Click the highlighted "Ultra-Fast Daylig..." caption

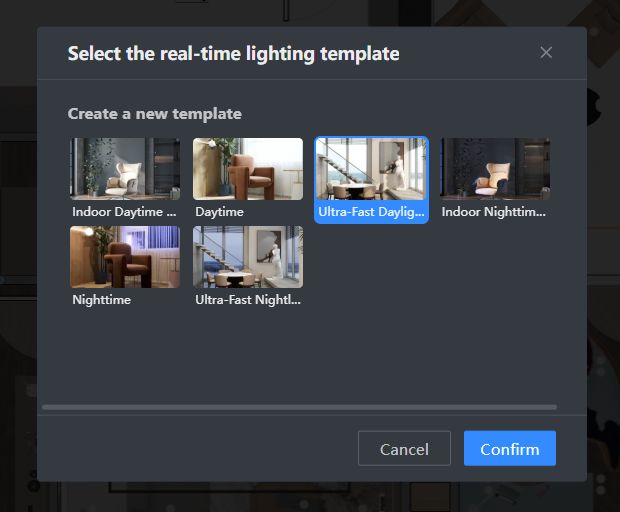pyautogui.click(x=371, y=212)
